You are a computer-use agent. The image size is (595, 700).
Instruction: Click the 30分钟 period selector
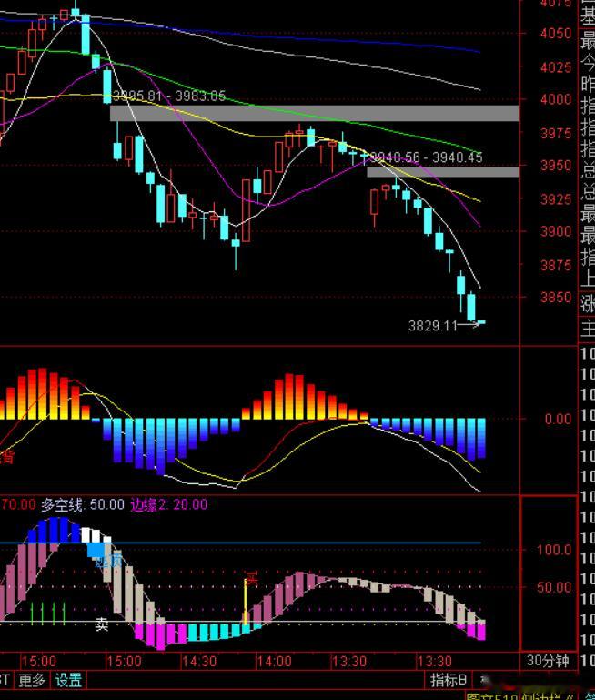(x=548, y=661)
